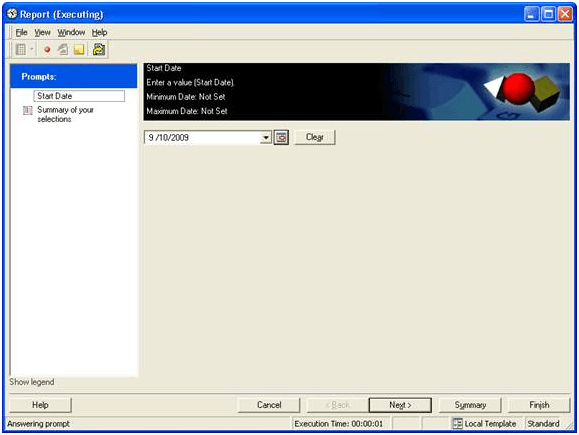Viewport: 579px width, 435px height.
Task: Click the grayed-out report icon in toolbar
Action: click(x=63, y=49)
